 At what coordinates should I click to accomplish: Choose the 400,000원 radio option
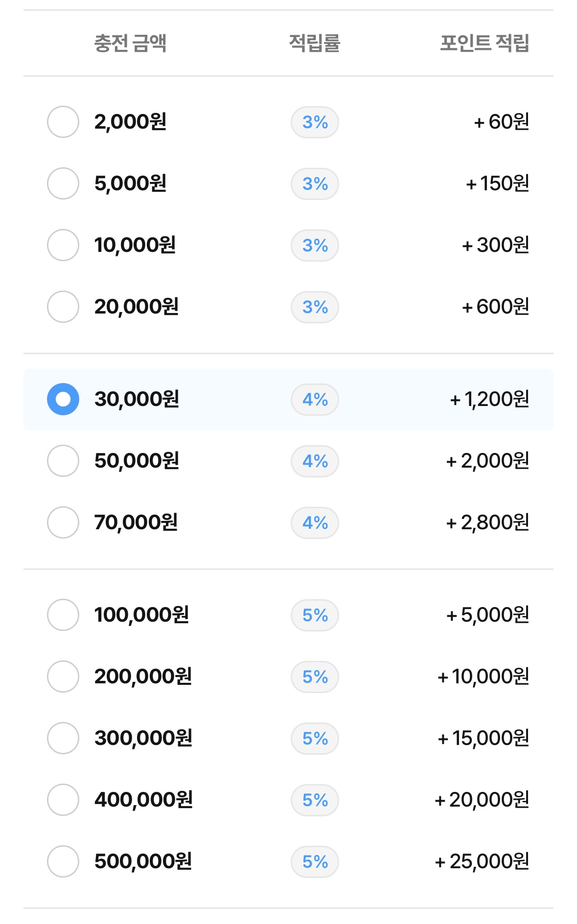coord(63,800)
